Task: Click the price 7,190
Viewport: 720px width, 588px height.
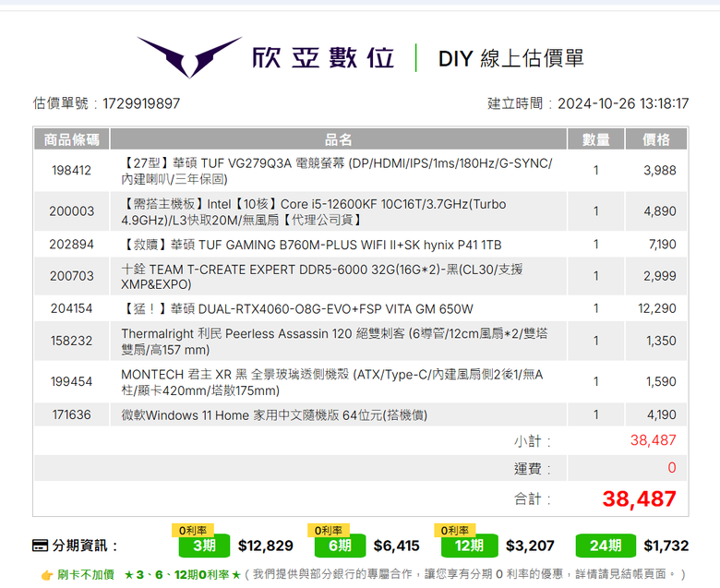Action: click(662, 245)
